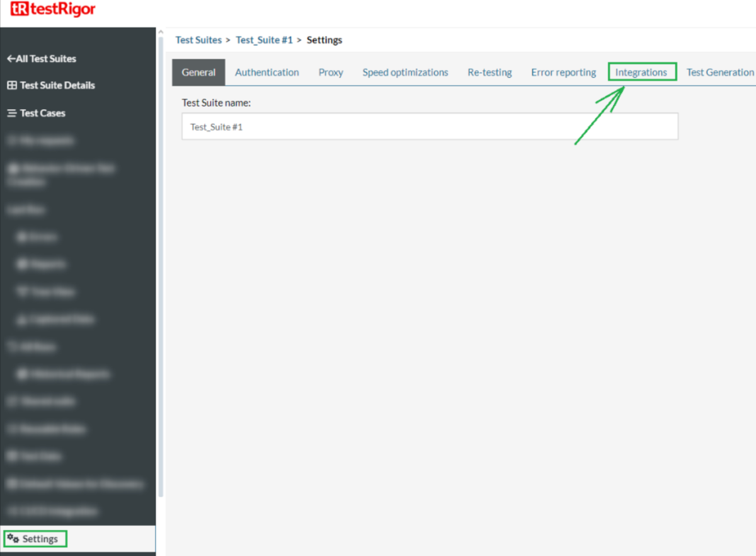756x556 pixels.
Task: Select the Proxy tab
Action: coord(331,72)
